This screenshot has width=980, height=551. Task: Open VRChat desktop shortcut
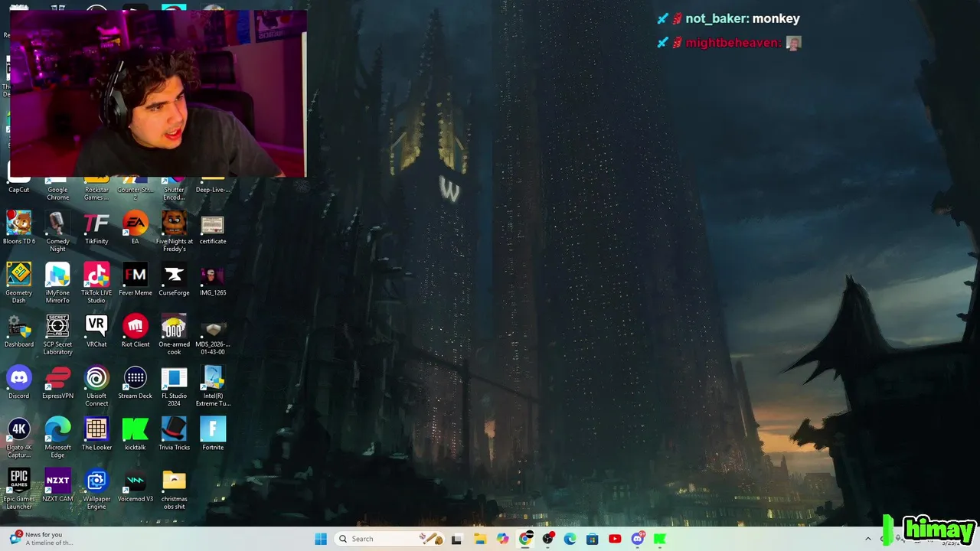[x=96, y=331]
